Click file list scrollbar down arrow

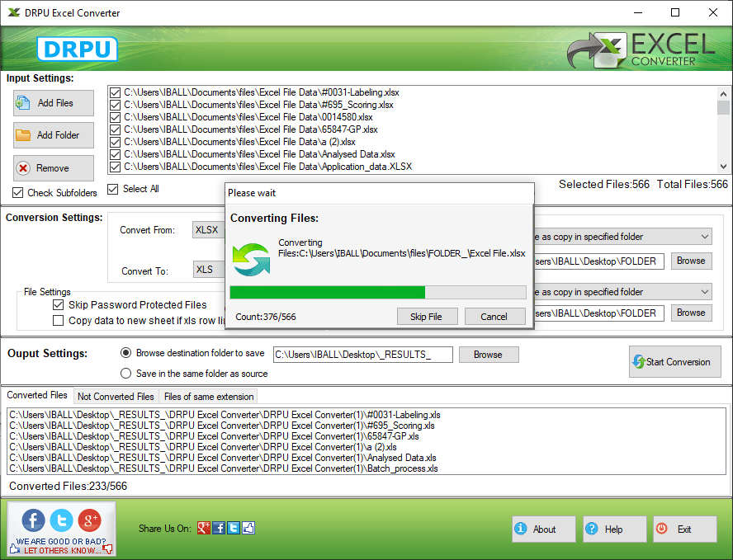point(723,167)
